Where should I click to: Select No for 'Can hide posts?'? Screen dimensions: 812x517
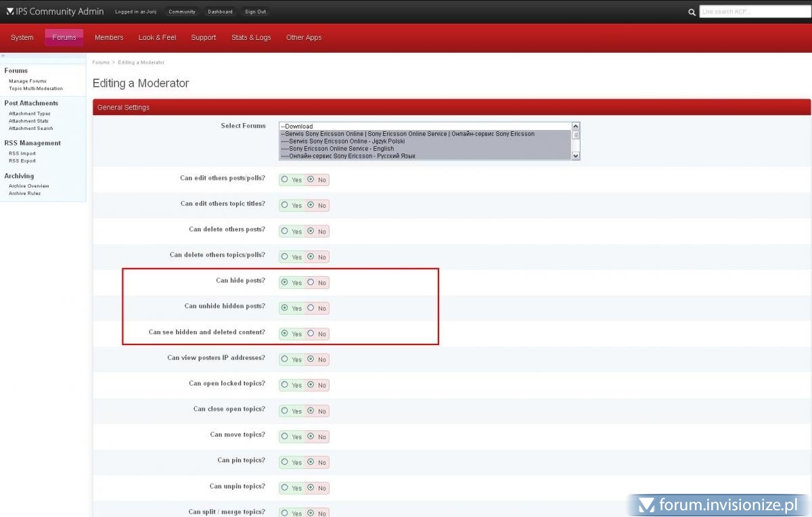[311, 282]
